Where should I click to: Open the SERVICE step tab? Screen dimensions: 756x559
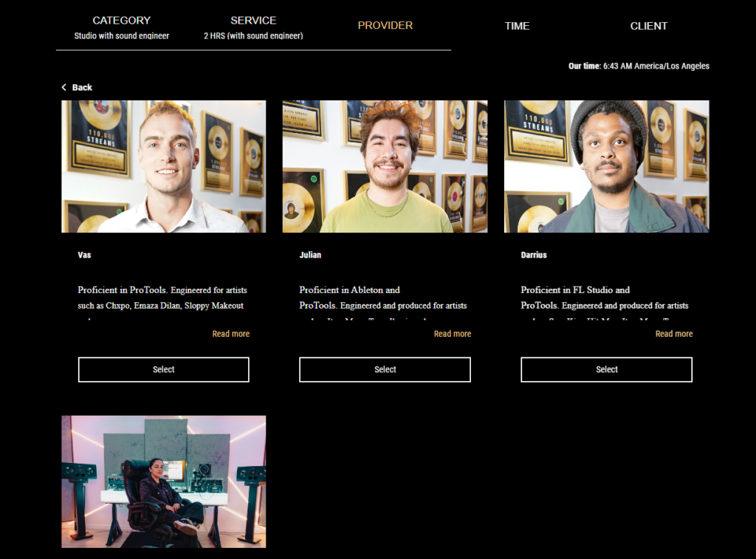(253, 27)
